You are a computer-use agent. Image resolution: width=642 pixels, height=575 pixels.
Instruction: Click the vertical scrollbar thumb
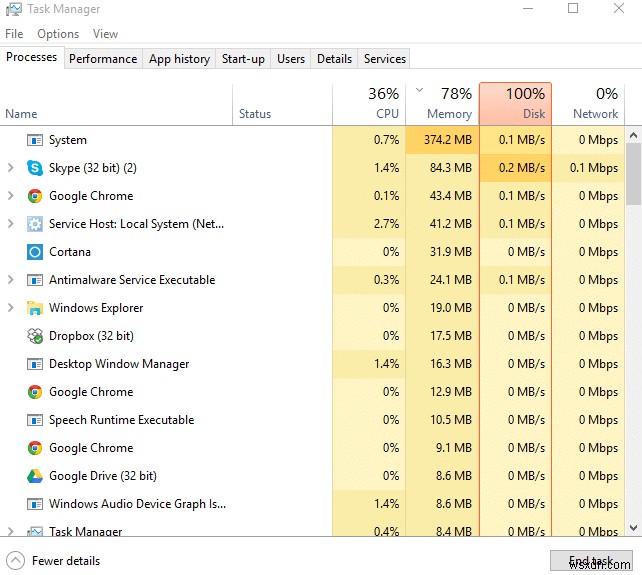point(633,174)
